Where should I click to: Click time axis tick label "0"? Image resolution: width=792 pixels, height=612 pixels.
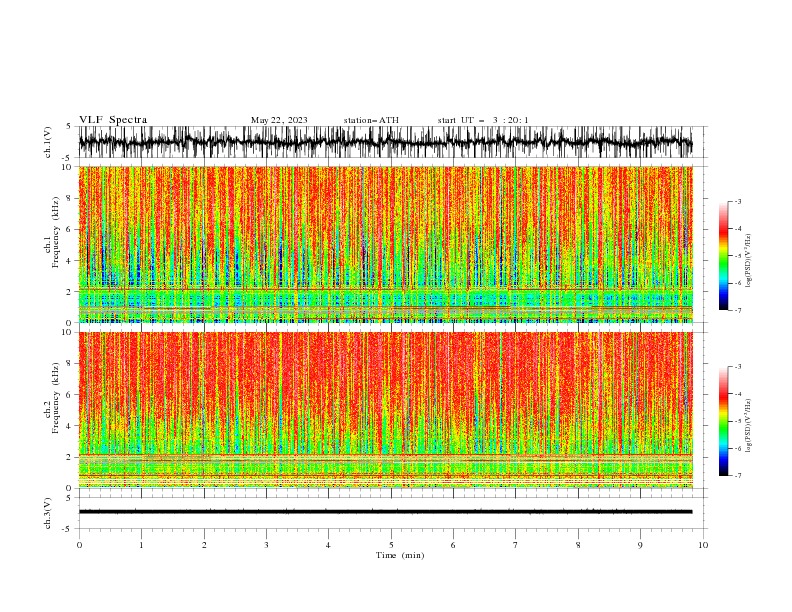(x=79, y=545)
